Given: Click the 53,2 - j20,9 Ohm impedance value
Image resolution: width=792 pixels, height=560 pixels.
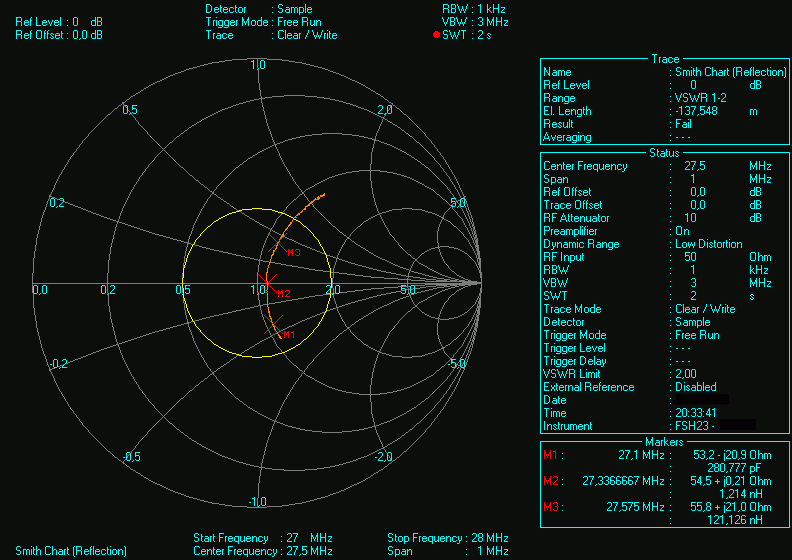Looking at the screenshot, I should point(732,455).
